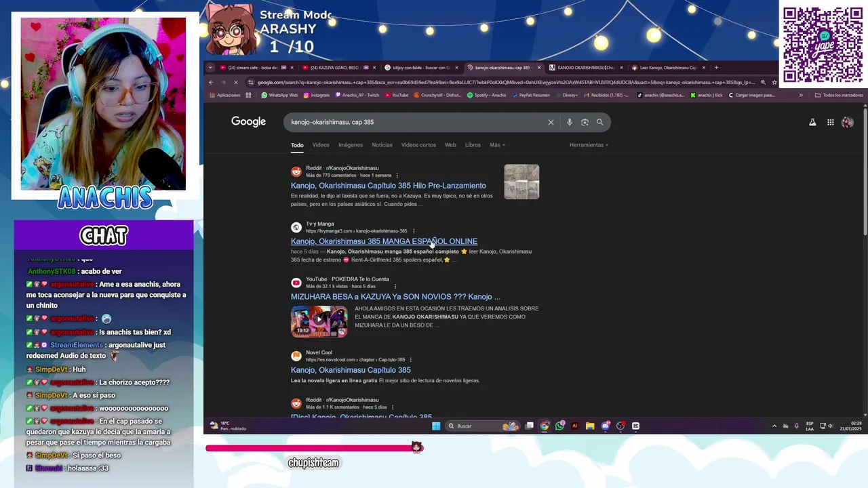Open options for Tv y Manga result
Screen dimensions: 868x488
click(413, 231)
